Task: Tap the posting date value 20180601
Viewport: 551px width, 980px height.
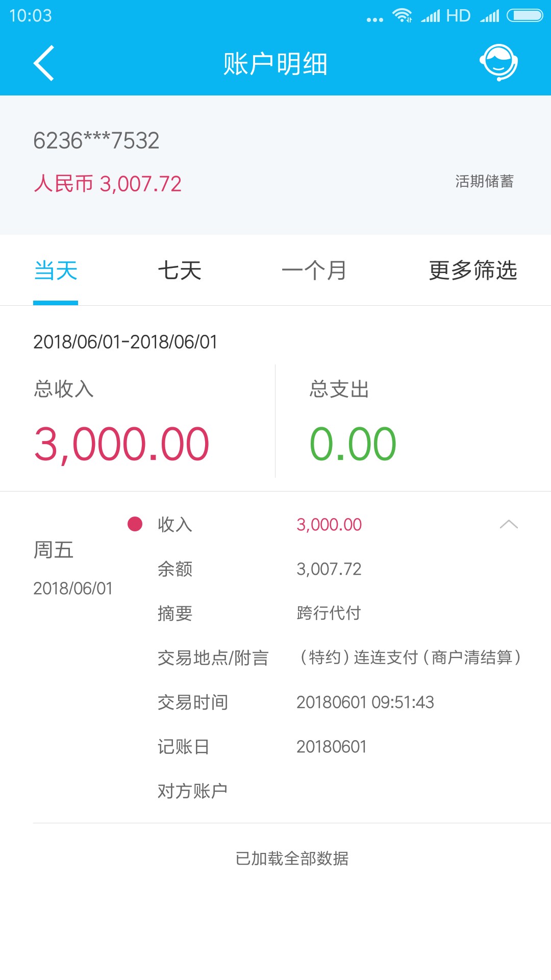Action: point(332,747)
